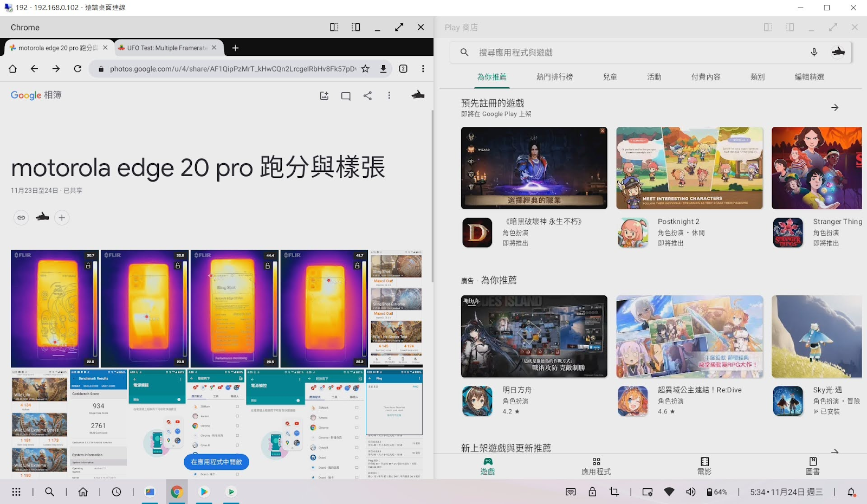Open Wi-Fi status in taskbar
The image size is (867, 504).
click(669, 492)
